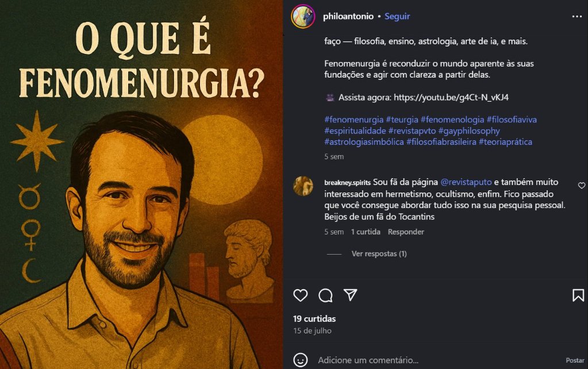Submit comment with Postar
Image resolution: width=588 pixels, height=369 pixels.
(575, 360)
